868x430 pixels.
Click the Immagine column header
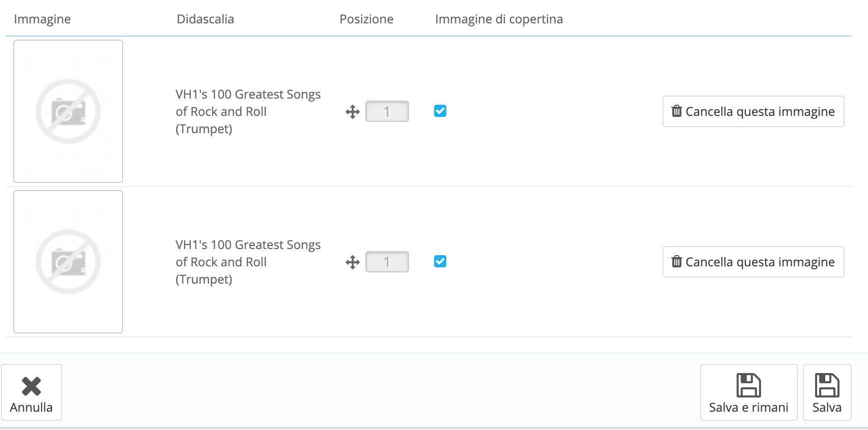tap(42, 19)
